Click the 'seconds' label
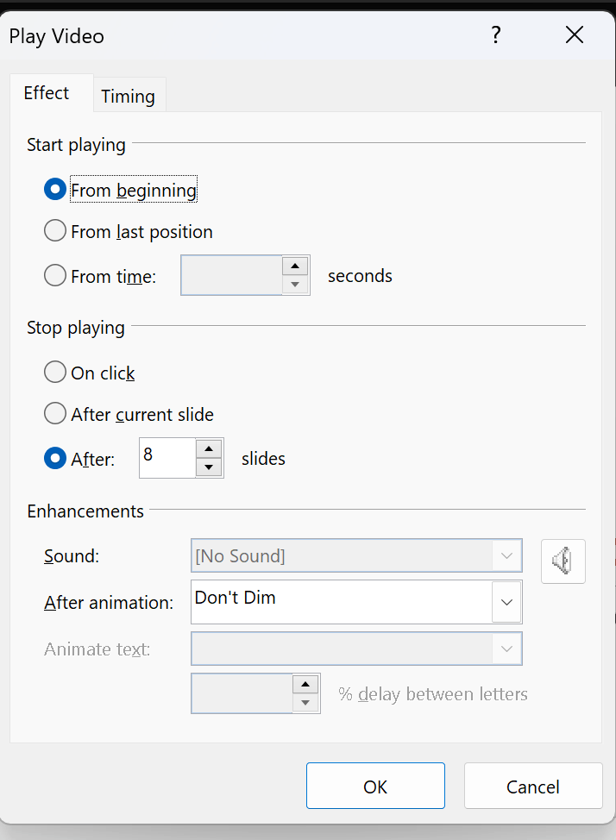The height and width of the screenshot is (840, 616). coord(361,276)
